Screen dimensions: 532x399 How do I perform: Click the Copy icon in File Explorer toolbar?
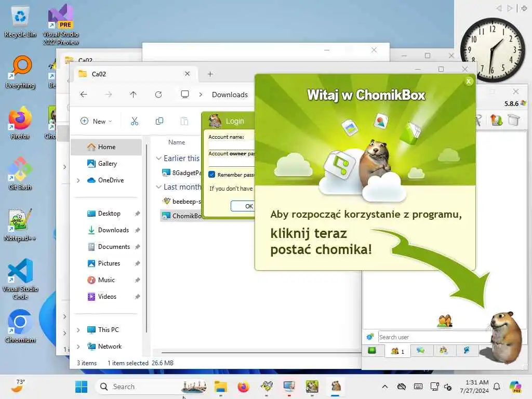[159, 121]
